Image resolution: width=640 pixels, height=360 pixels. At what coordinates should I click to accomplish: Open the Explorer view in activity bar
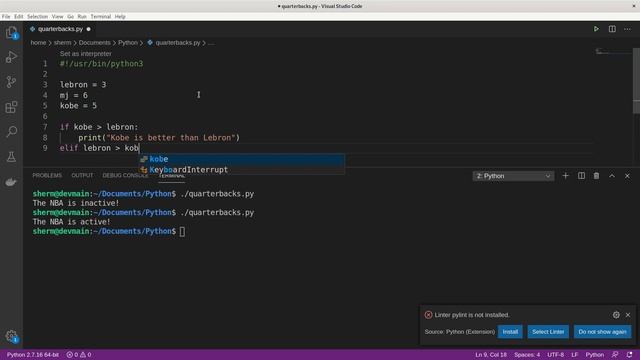[11, 32]
